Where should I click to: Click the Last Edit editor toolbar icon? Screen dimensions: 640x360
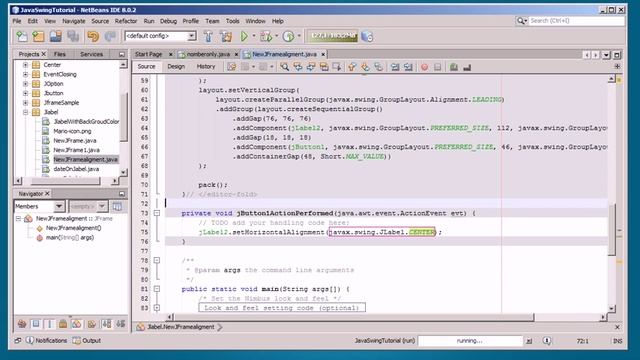tap(232, 67)
